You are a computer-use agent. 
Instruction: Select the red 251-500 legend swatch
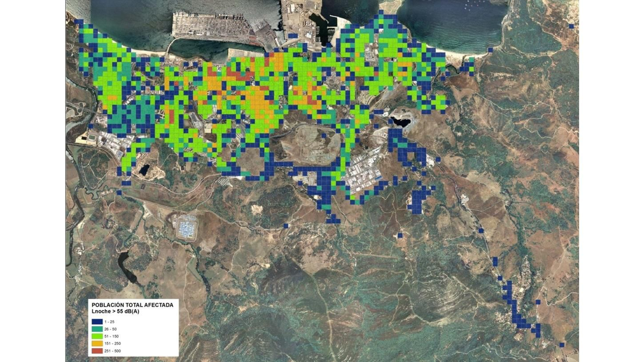[97, 351]
